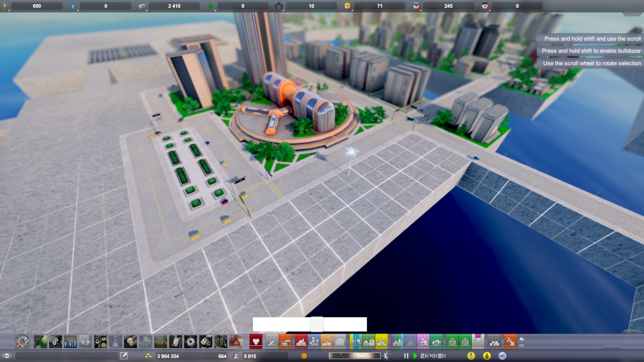The image size is (644, 362).
Task: Open the wrench and hammer build tools
Action: click(22, 342)
